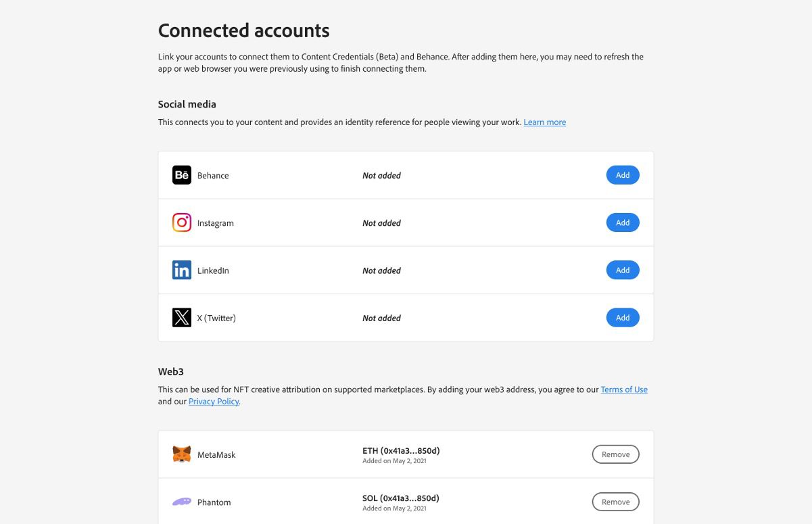Add the X (Twitter) account
Image resolution: width=812 pixels, height=524 pixels.
[622, 317]
